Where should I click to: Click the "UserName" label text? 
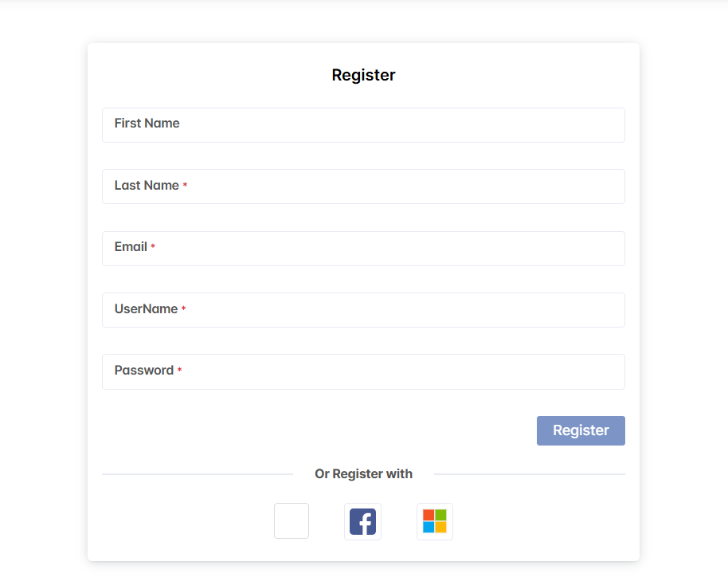click(x=146, y=309)
